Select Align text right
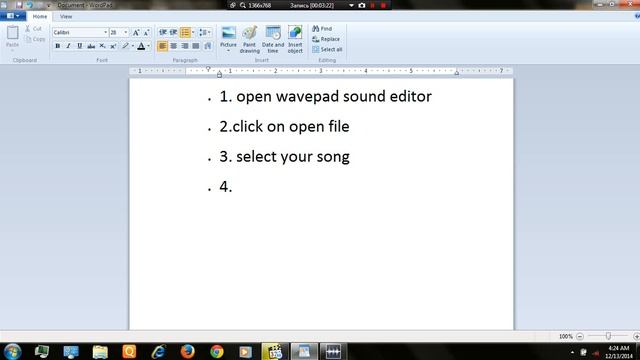The height and width of the screenshot is (360, 640). (x=185, y=46)
